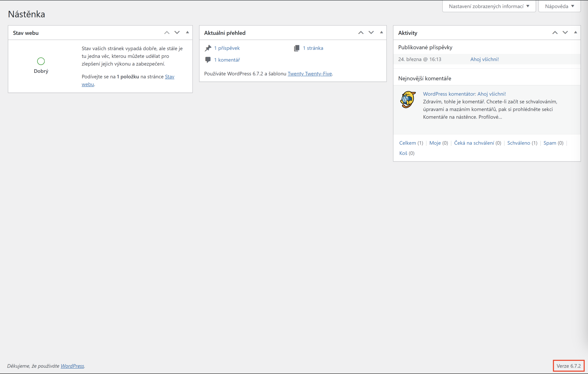Move Stav webu widget down with arrow
The width and height of the screenshot is (588, 374).
[x=177, y=32]
